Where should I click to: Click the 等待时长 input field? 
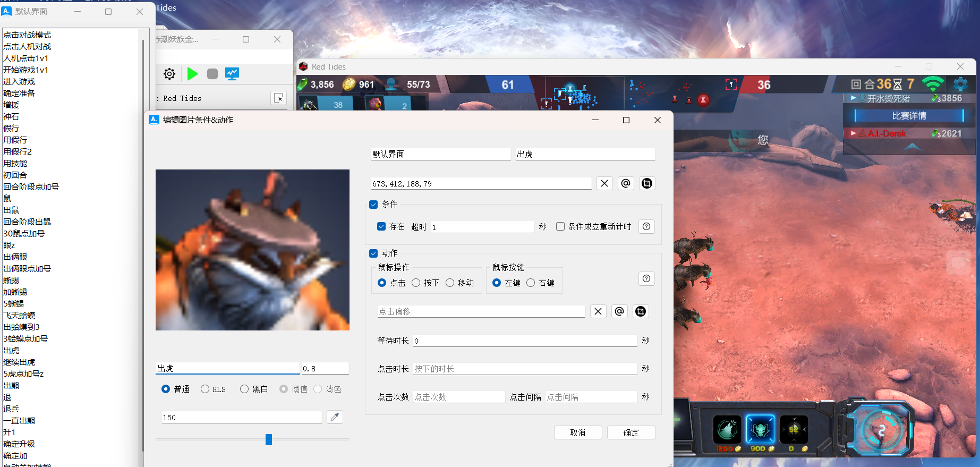(525, 341)
